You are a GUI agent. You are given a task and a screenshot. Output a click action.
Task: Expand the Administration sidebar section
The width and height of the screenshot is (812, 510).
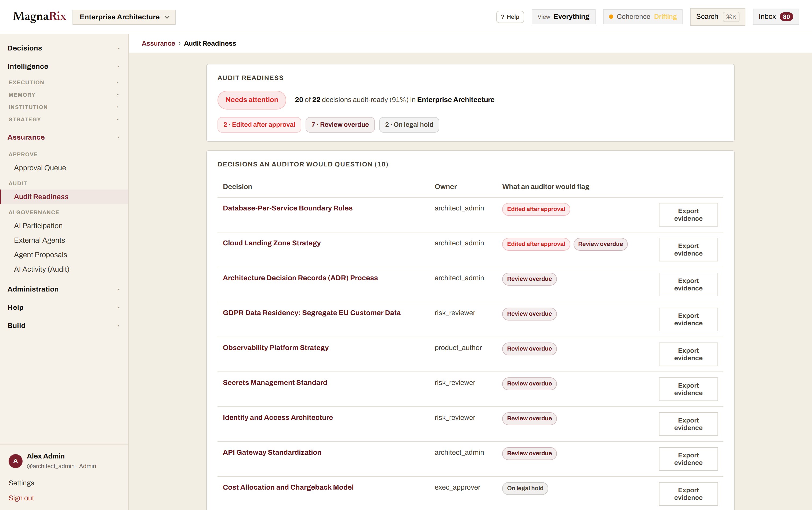pos(64,289)
